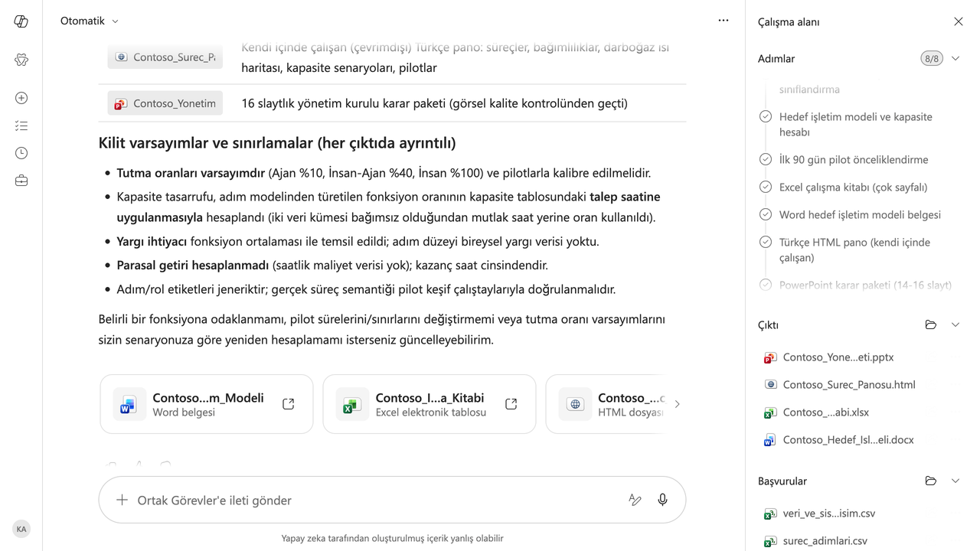
Task: Open the Contoso_Surec_P file chip in table
Action: coord(165,57)
